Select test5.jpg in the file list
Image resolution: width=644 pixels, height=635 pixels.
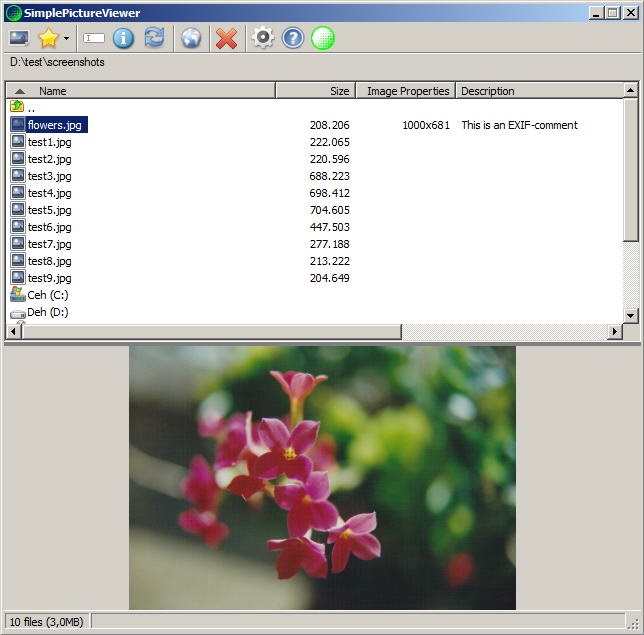49,210
